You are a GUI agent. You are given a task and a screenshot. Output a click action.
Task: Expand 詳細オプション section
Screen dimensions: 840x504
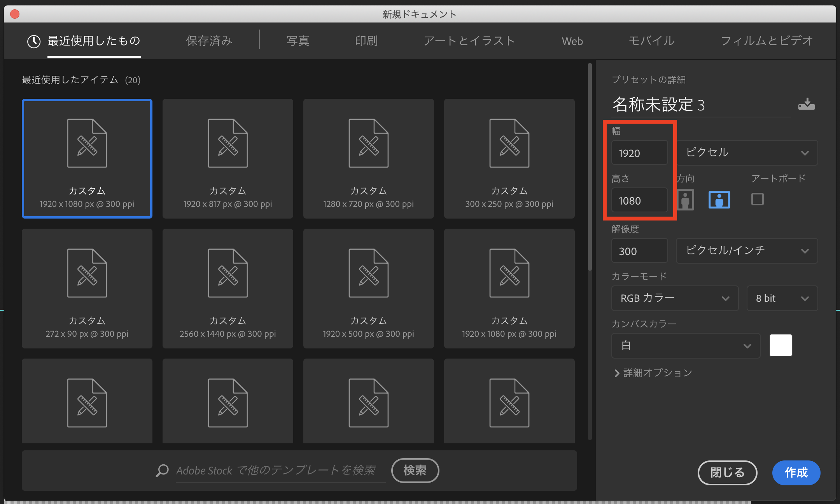coord(653,373)
